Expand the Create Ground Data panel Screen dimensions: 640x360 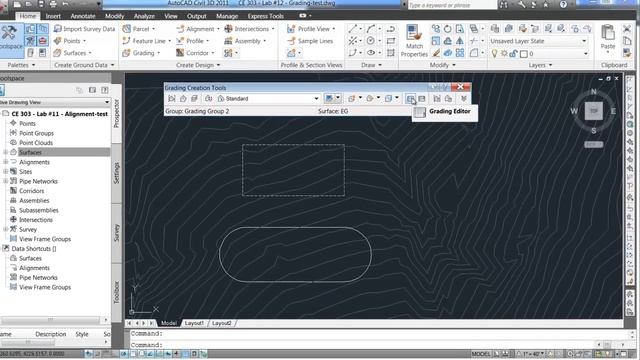84,65
